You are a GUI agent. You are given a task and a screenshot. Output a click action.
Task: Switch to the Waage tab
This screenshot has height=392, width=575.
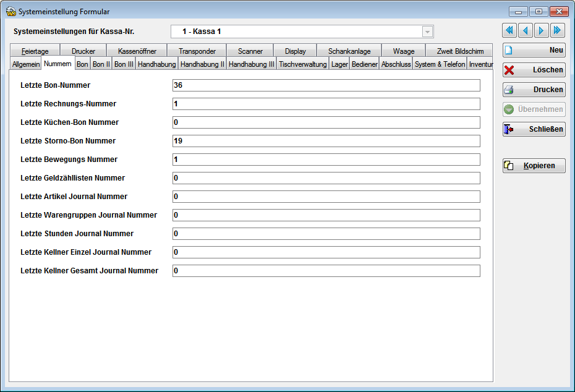point(403,51)
